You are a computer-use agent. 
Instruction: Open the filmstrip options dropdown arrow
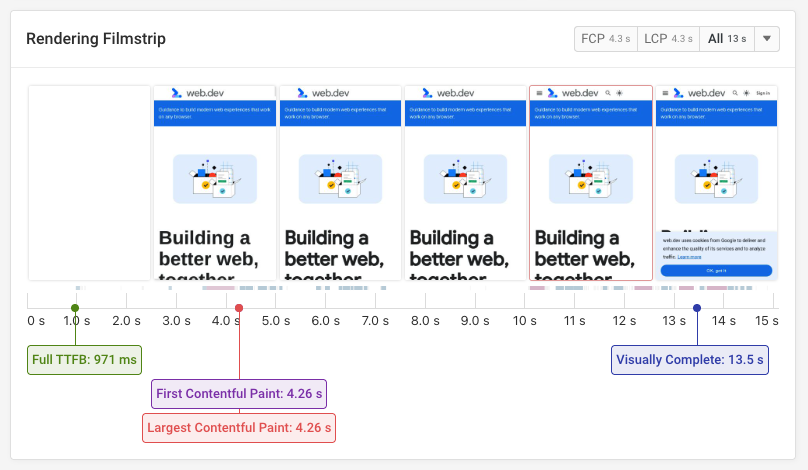[766, 39]
